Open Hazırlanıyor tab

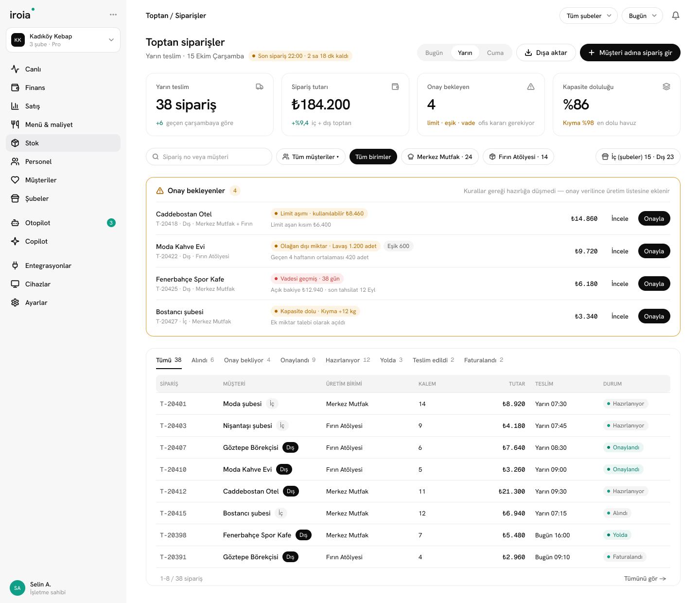point(348,360)
